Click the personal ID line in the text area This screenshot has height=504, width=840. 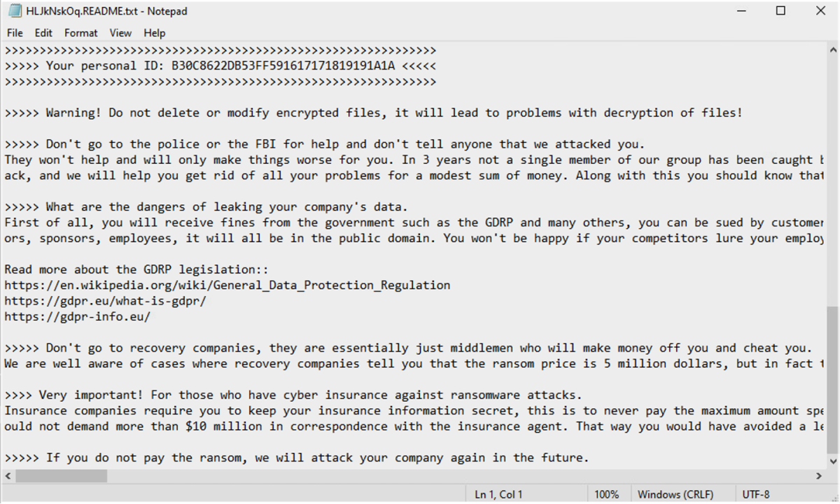(220, 65)
